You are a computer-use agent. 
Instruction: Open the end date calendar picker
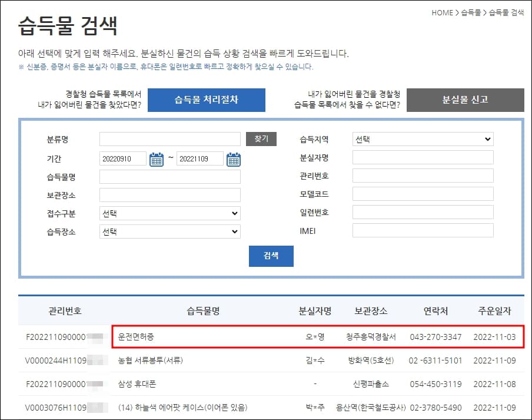tap(232, 158)
